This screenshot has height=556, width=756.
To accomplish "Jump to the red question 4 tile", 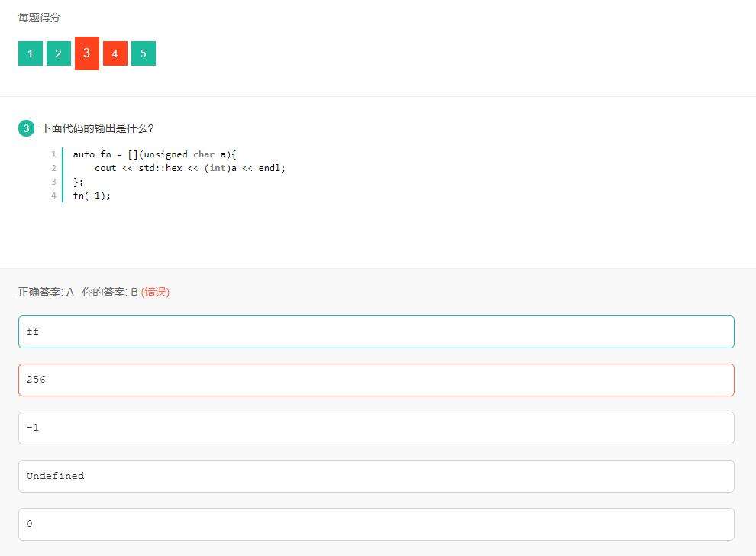I will [x=115, y=53].
